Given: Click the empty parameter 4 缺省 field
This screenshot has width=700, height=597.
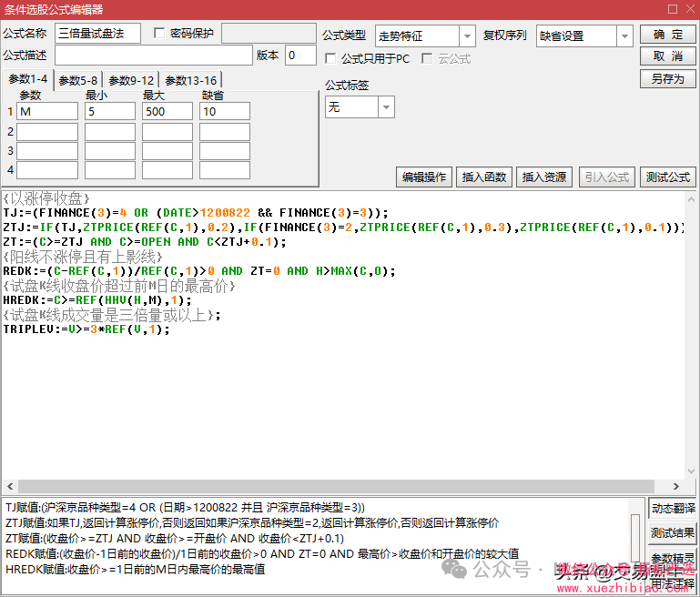Looking at the screenshot, I should pos(225,170).
